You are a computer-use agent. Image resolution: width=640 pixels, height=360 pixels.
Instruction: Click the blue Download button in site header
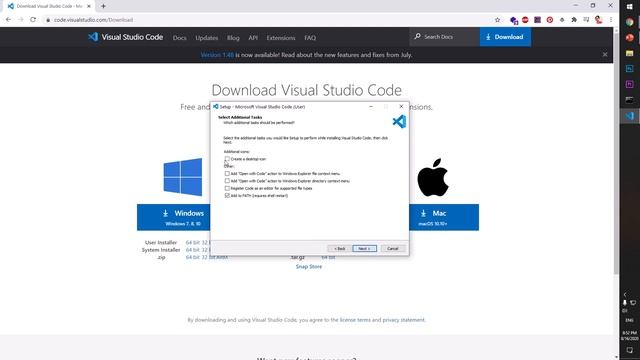coord(505,37)
